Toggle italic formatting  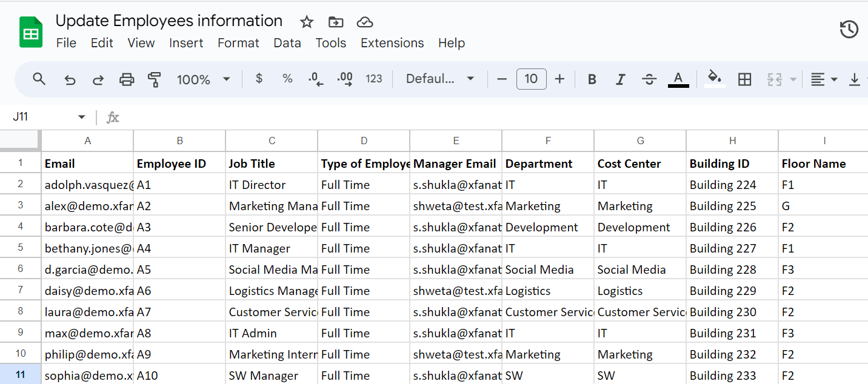[620, 79]
